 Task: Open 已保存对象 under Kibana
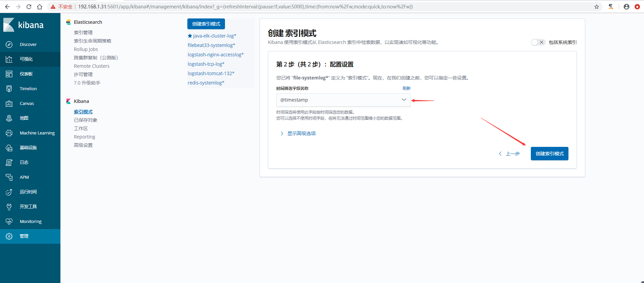tap(86, 120)
